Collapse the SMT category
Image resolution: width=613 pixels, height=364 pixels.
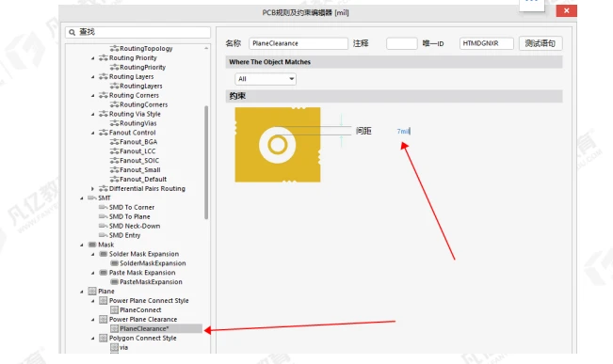click(82, 198)
